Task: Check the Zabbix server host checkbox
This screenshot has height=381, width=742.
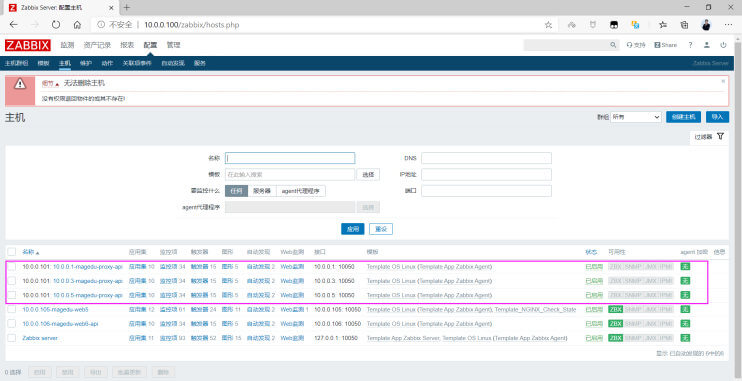Action: point(12,338)
